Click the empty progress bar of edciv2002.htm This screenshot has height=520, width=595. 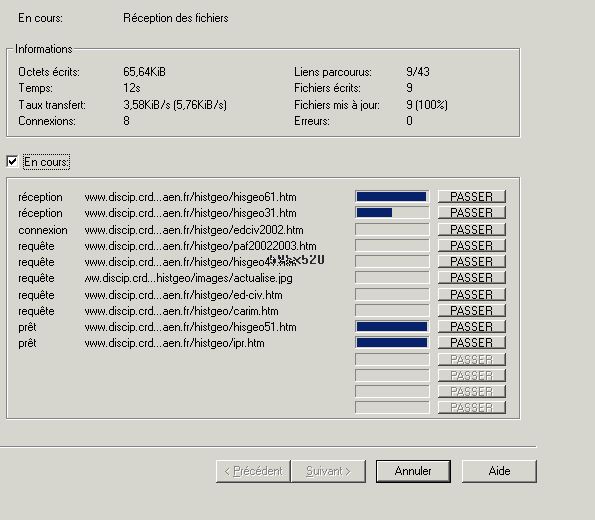[x=392, y=229]
